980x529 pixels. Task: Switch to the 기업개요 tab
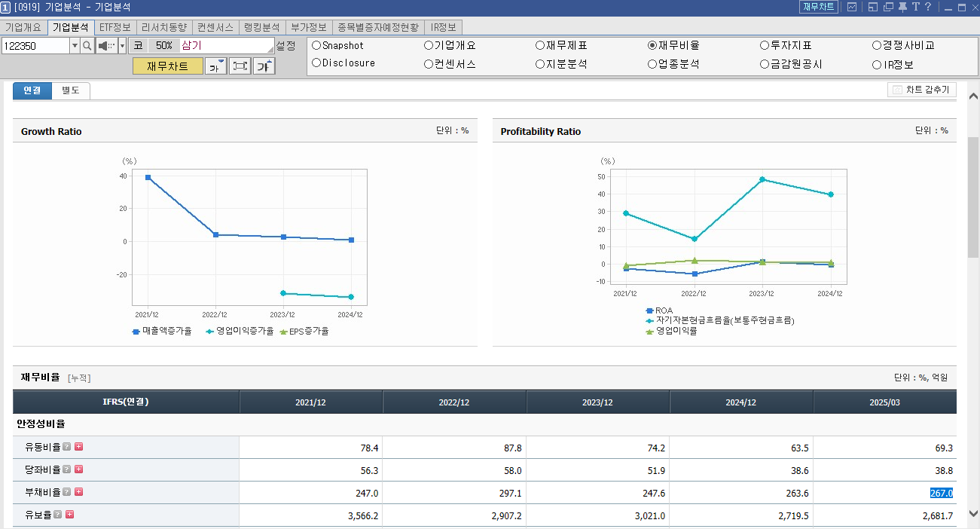(23, 27)
